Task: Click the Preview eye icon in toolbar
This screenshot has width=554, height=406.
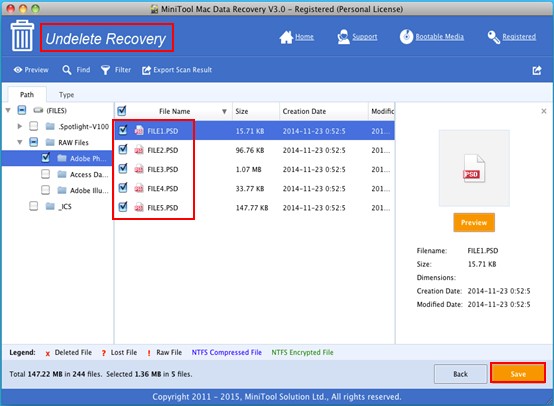Action: pyautogui.click(x=18, y=70)
